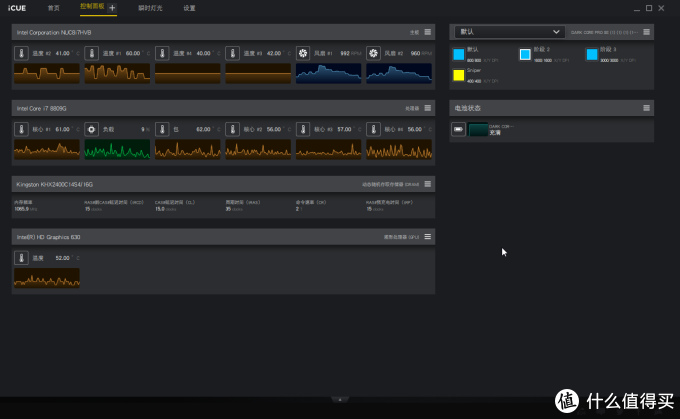This screenshot has width=680, height=419.
Task: Click the DARK CORE PRO SE device label
Action: pos(604,33)
